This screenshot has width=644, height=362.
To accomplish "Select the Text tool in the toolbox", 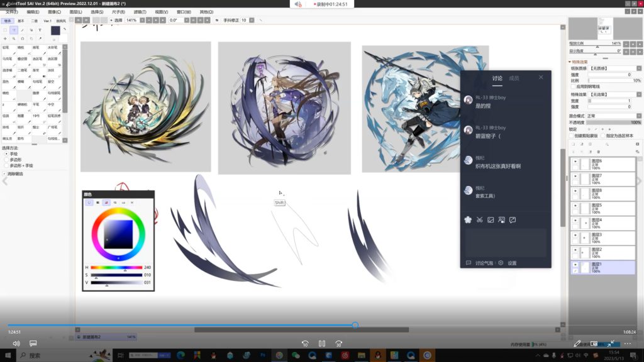I will (x=40, y=30).
